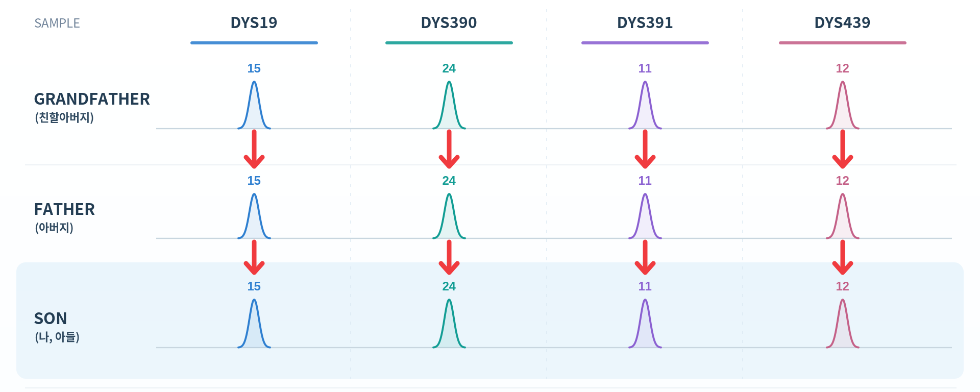Click Father's DYS390 value 24
This screenshot has width=980, height=392.
[x=449, y=181]
